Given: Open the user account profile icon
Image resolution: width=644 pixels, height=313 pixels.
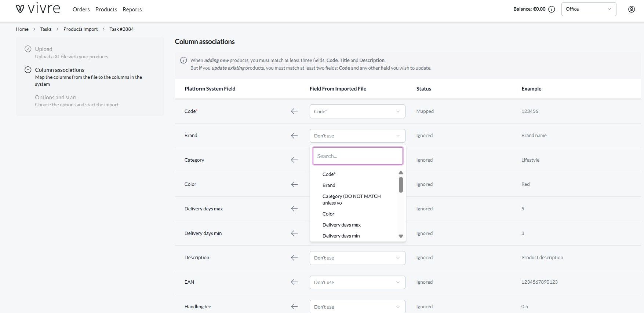Looking at the screenshot, I should click(631, 9).
